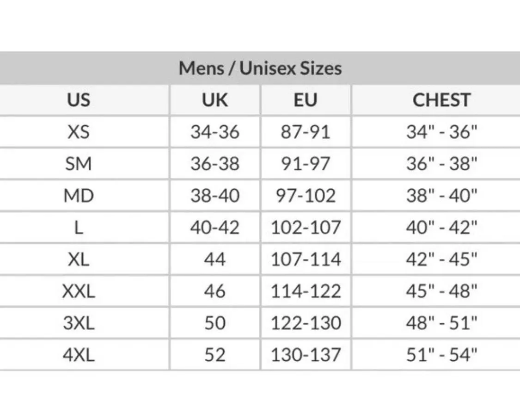Click chest value 51" - 54"
Screen dimensions: 520x420
[441, 355]
